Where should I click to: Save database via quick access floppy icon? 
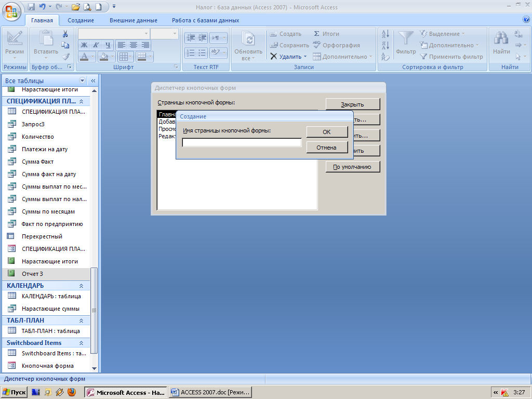tap(31, 6)
